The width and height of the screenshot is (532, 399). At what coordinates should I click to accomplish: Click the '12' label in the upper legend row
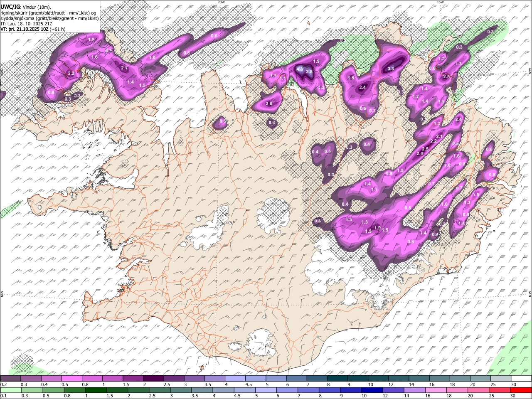pos(391,384)
